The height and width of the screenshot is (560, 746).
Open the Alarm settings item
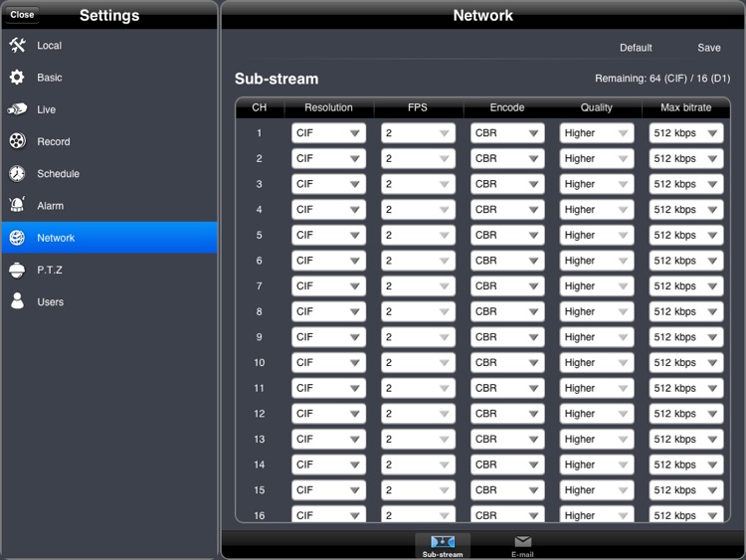[x=109, y=206]
